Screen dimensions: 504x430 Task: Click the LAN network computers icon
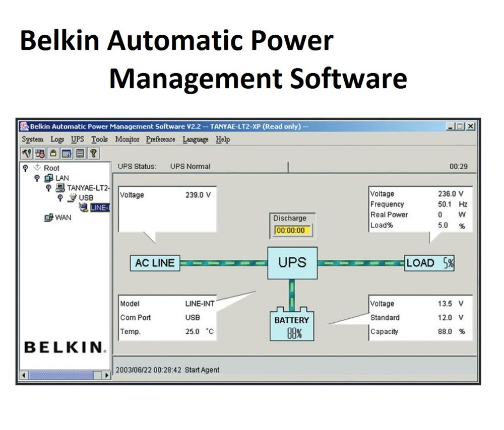48,178
